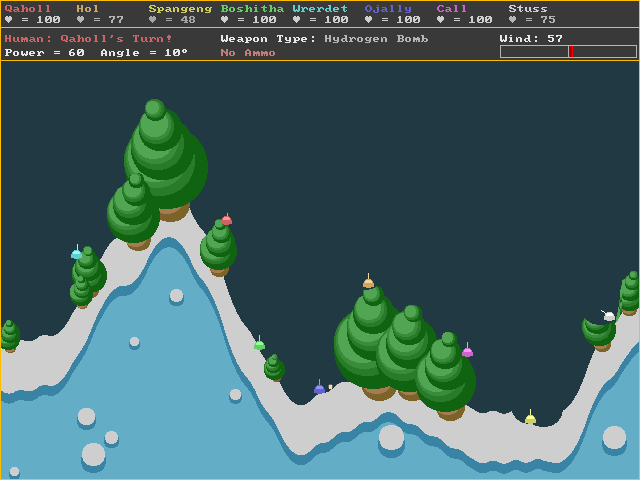640x480 pixels.
Task: Click the Spangeng player name
Action: [180, 9]
